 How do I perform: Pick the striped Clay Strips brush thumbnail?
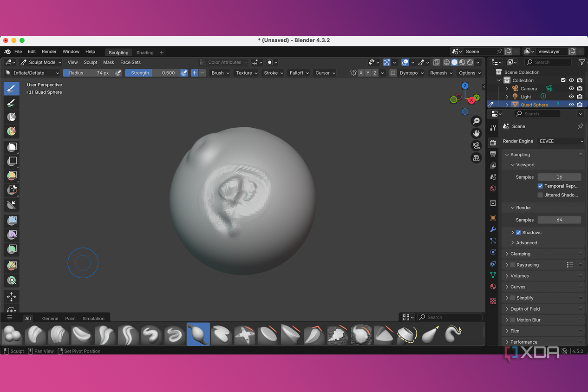point(59,334)
